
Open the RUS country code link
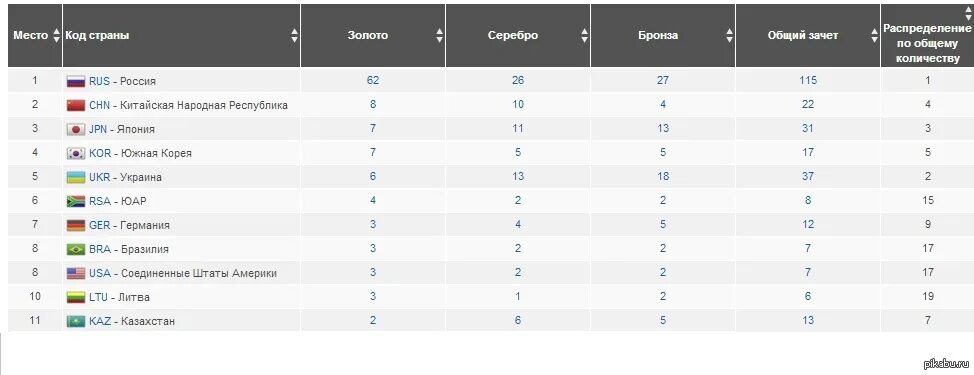(99, 81)
